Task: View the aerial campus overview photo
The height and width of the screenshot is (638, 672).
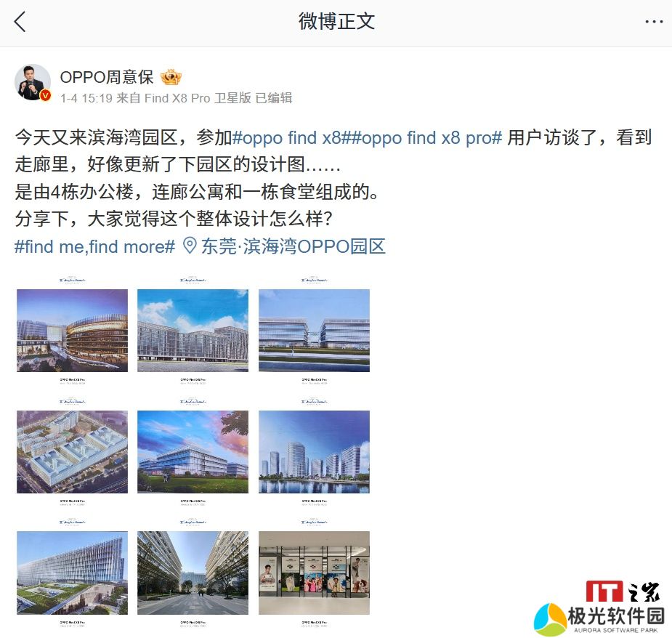Action: tap(72, 451)
